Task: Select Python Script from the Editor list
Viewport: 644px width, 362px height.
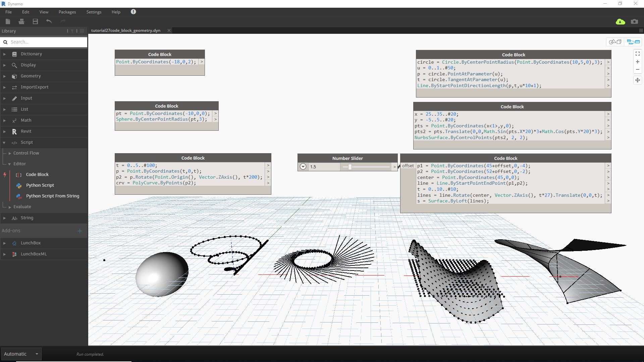Action: click(40, 185)
